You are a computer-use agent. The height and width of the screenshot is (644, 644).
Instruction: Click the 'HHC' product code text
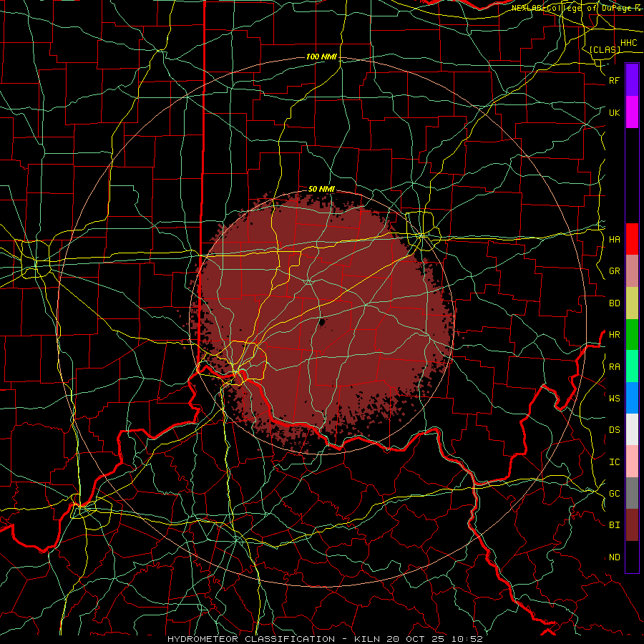(x=628, y=43)
